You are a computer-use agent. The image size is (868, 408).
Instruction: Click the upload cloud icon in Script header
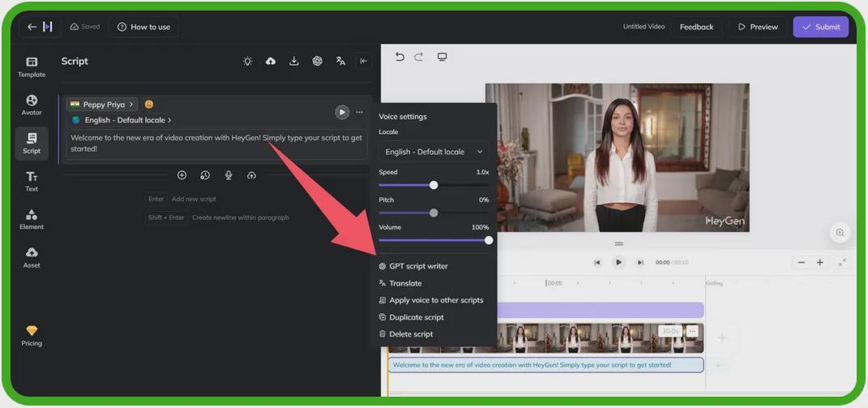pyautogui.click(x=271, y=62)
